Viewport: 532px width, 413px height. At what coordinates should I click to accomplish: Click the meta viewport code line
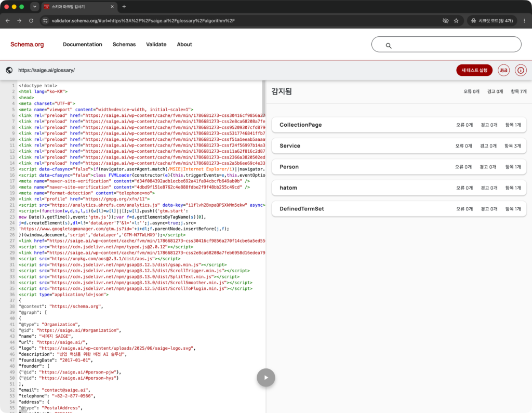click(106, 110)
